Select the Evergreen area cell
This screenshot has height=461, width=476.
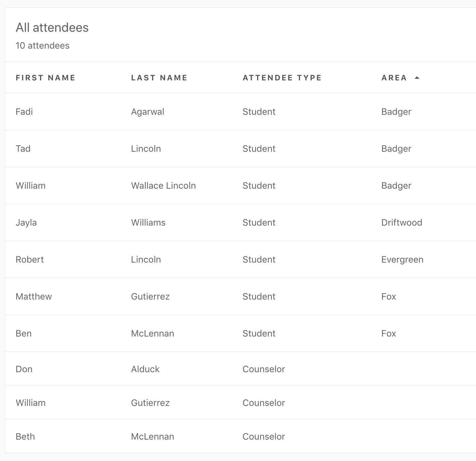click(402, 260)
